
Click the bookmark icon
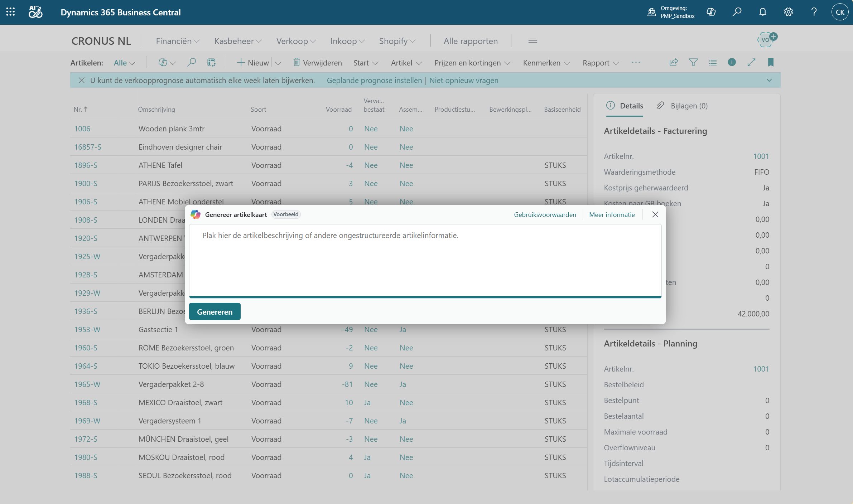click(771, 62)
